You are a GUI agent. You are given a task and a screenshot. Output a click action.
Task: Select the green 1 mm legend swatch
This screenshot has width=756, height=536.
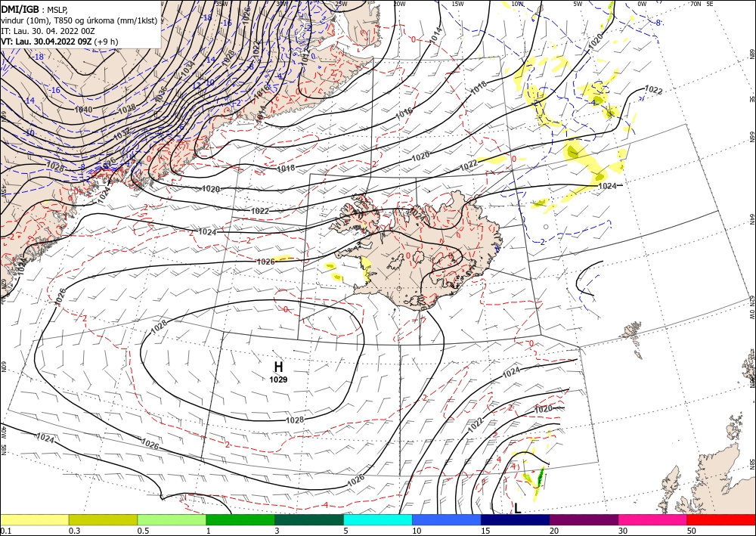tap(240, 519)
